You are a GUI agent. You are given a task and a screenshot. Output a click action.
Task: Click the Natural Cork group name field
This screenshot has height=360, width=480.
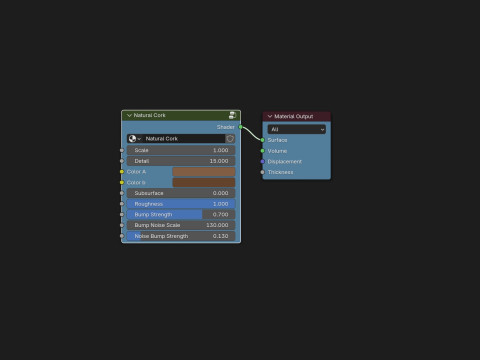(x=184, y=139)
